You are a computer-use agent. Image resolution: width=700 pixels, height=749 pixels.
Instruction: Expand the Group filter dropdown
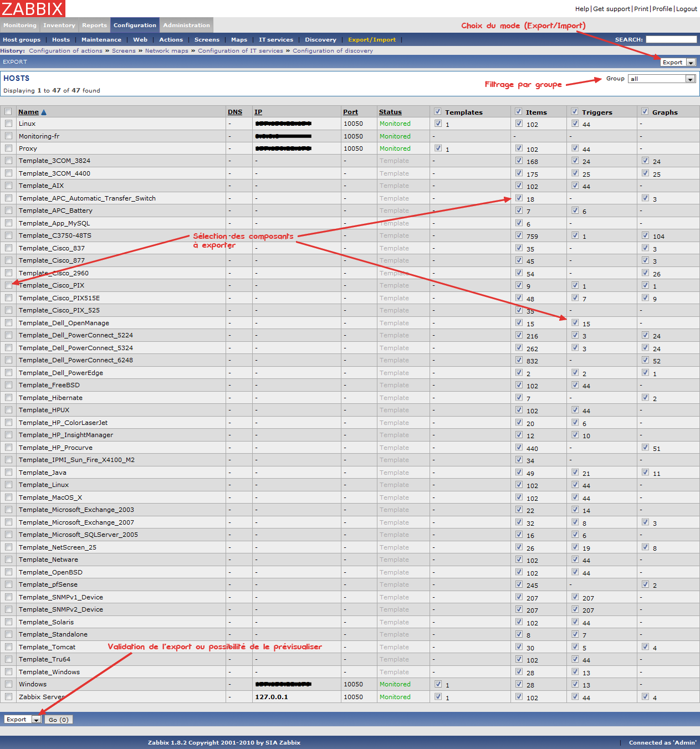coord(662,79)
